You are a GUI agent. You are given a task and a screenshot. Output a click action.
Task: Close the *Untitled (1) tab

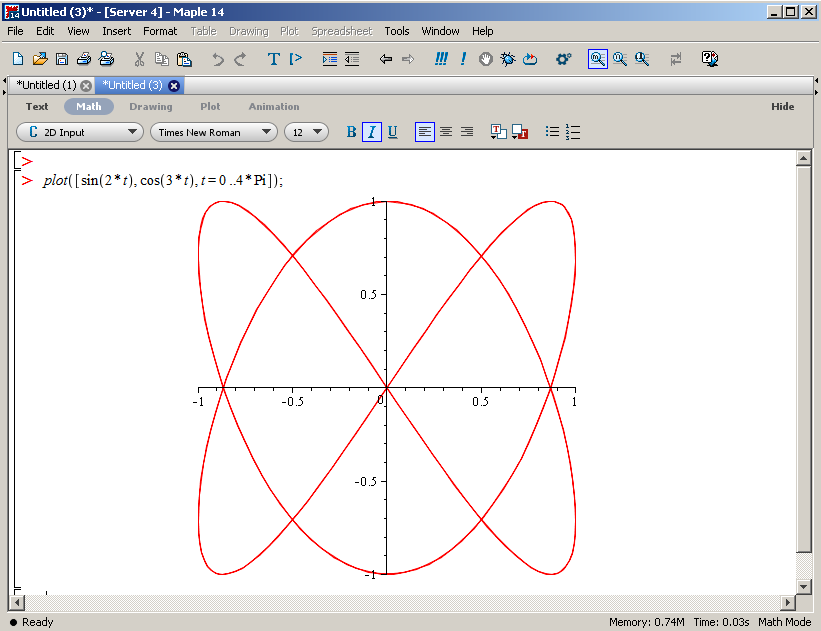[86, 86]
